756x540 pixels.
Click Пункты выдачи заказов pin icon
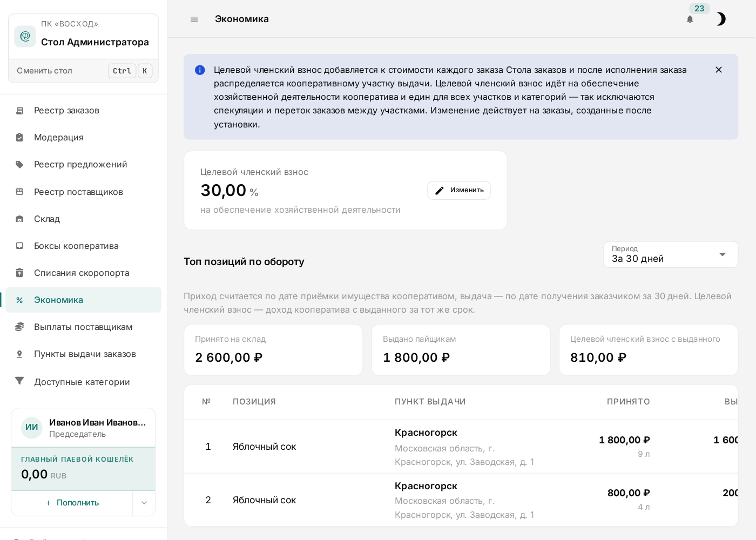click(x=19, y=354)
